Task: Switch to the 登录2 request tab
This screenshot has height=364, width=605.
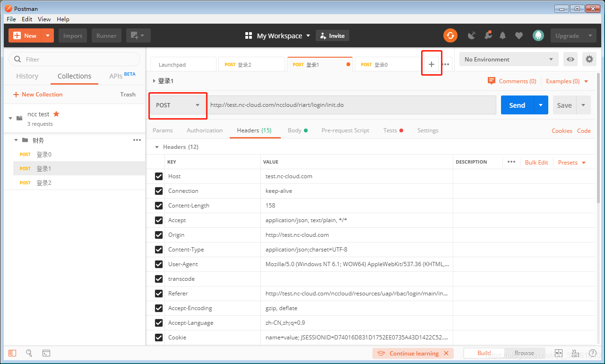Action: coord(251,64)
